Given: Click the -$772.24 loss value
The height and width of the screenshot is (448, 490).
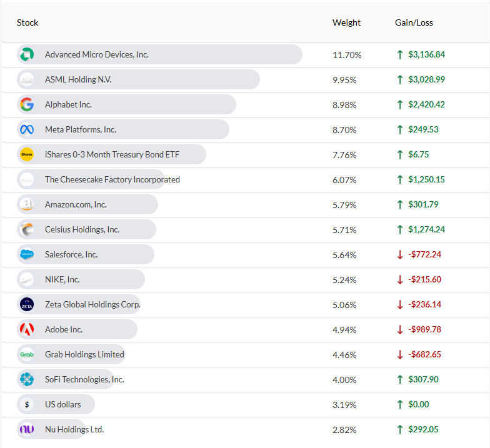Looking at the screenshot, I should (x=425, y=255).
